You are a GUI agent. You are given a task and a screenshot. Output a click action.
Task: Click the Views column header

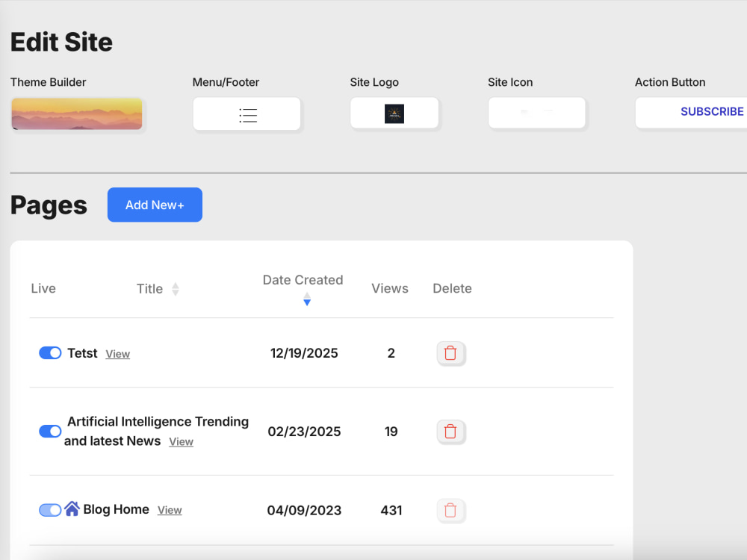point(390,288)
